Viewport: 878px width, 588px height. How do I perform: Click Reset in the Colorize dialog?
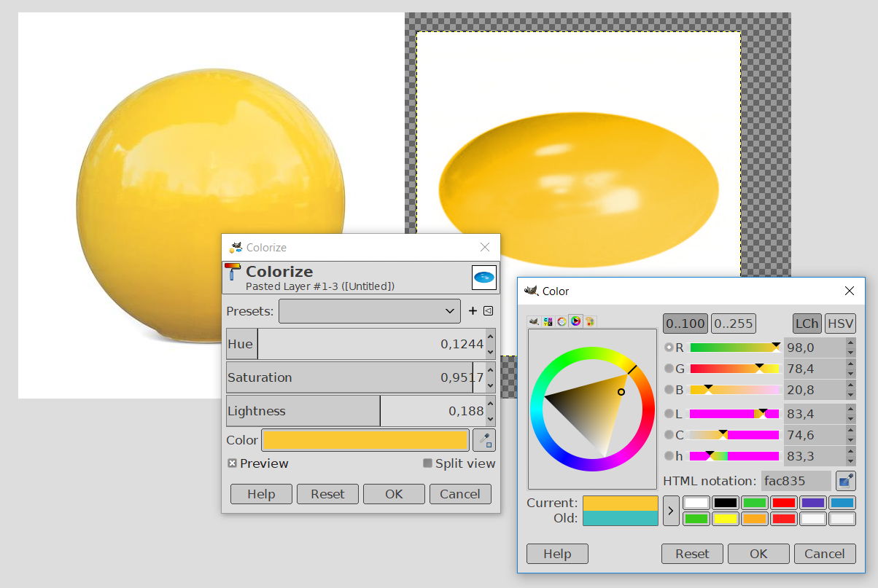tap(327, 494)
